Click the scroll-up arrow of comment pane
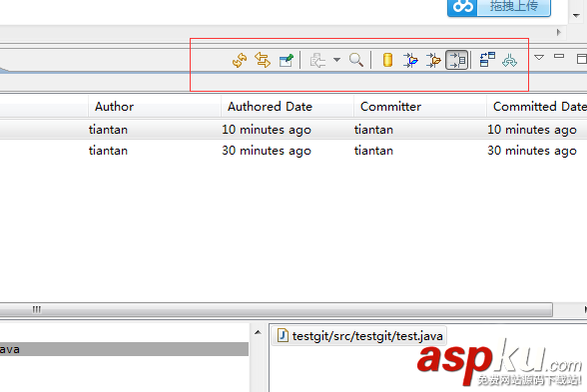 click(258, 332)
